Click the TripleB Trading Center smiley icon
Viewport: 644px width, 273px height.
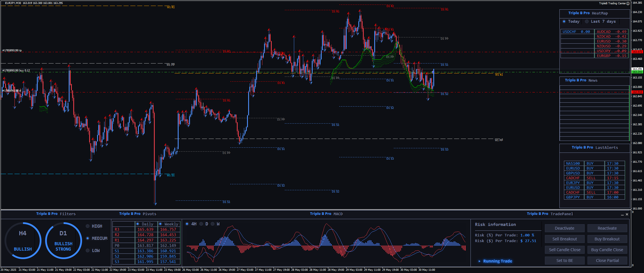[628, 3]
